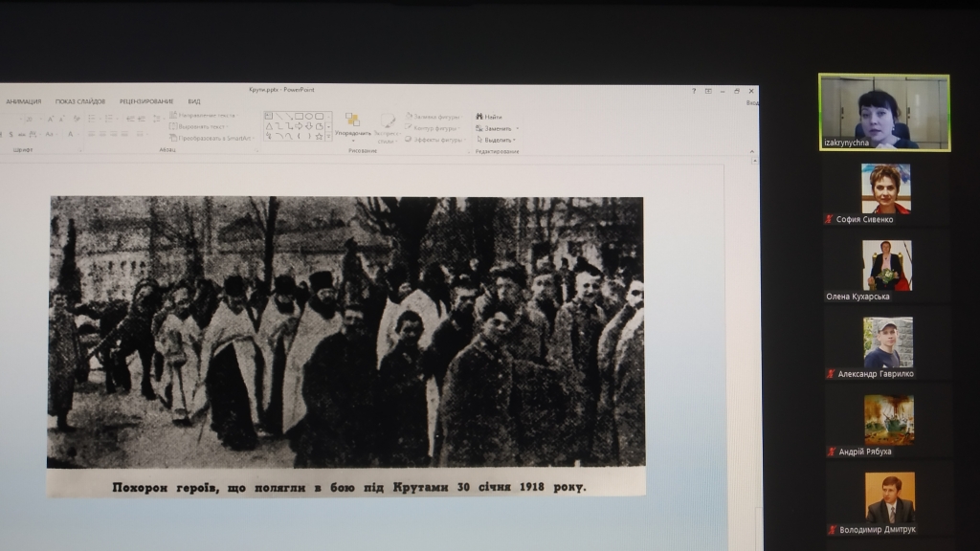Expand the shapes gallery more button
The height and width of the screenshot is (551, 980).
click(x=329, y=136)
